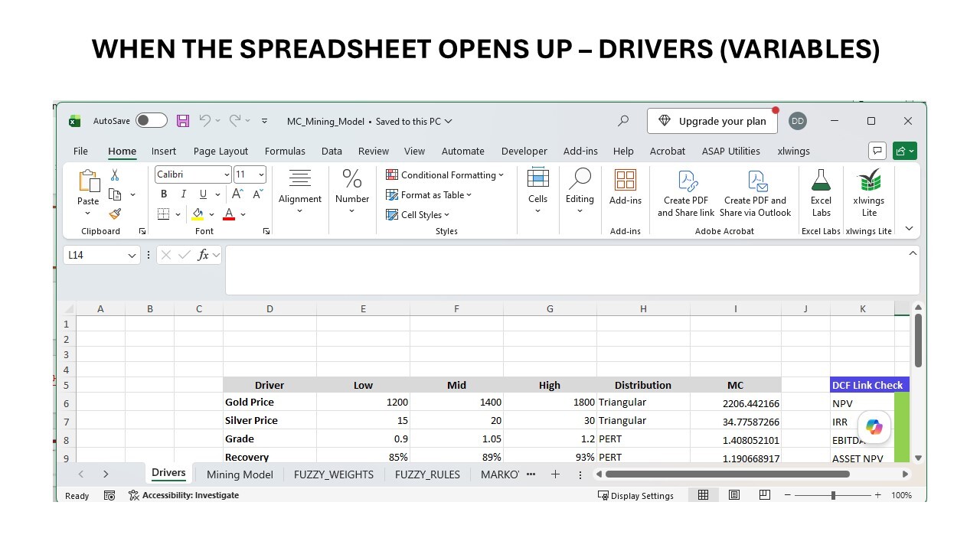Click the Upgrade your plan button
Screen dimensions: 980x551
(713, 121)
